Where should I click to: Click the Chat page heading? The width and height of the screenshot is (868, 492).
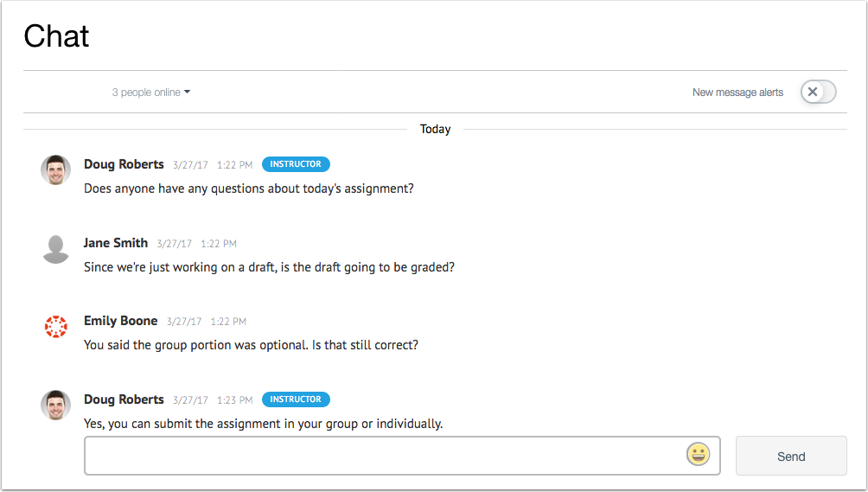pos(57,35)
